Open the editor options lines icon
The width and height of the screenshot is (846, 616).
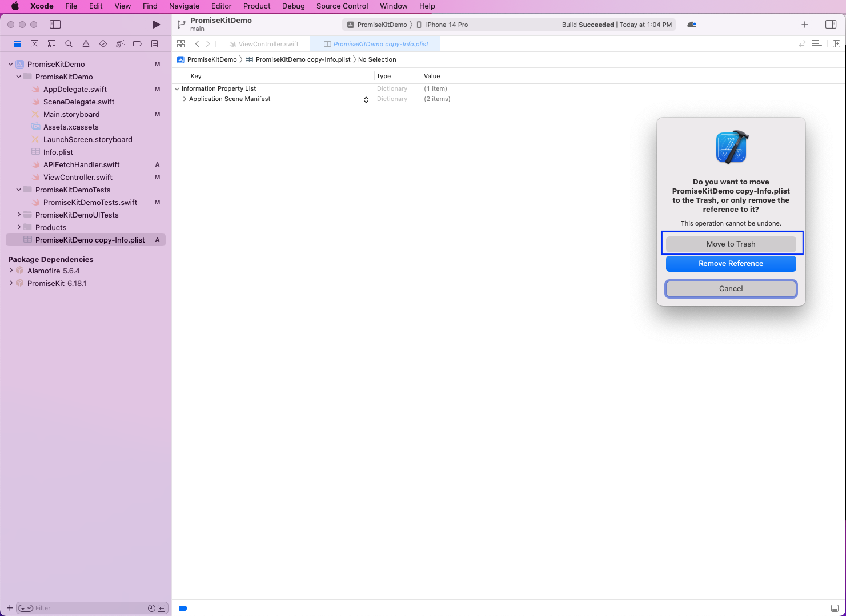[817, 43]
